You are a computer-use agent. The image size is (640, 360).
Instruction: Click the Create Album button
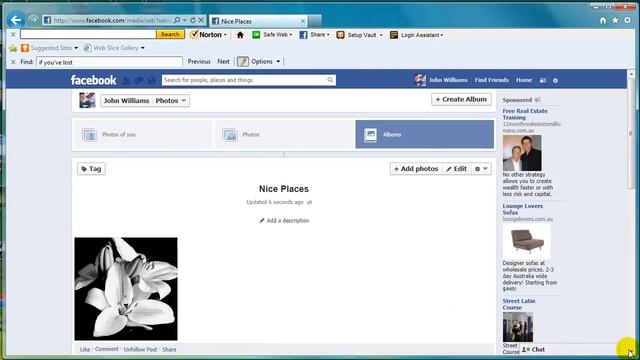pos(461,99)
